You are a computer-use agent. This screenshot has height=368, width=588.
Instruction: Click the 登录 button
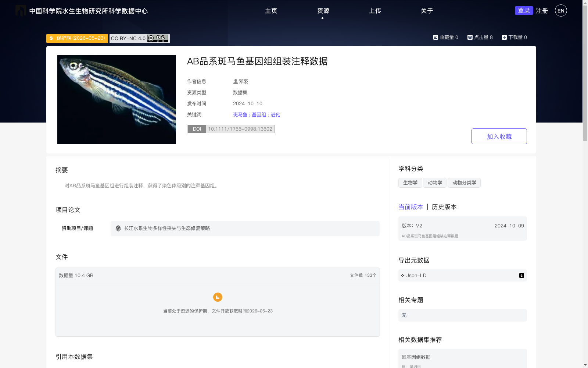(x=524, y=11)
